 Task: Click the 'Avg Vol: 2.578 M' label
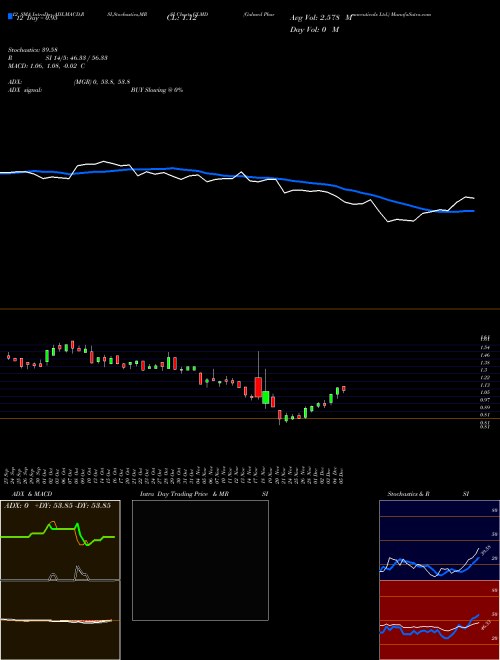(x=321, y=18)
